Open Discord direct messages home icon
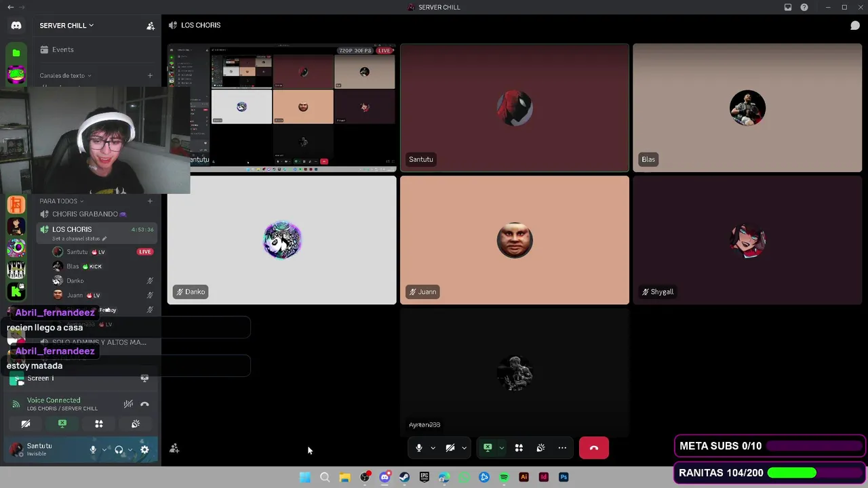 coord(16,26)
